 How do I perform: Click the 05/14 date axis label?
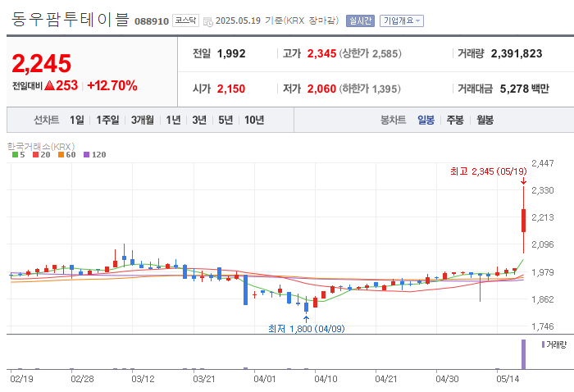(x=508, y=379)
